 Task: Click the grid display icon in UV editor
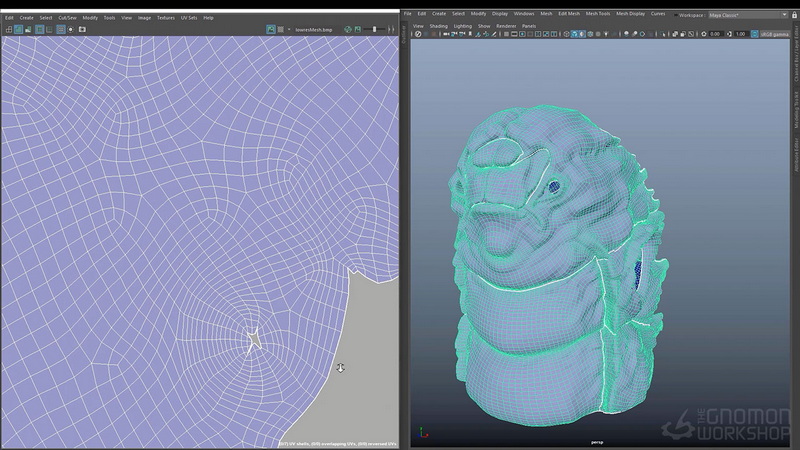click(61, 30)
